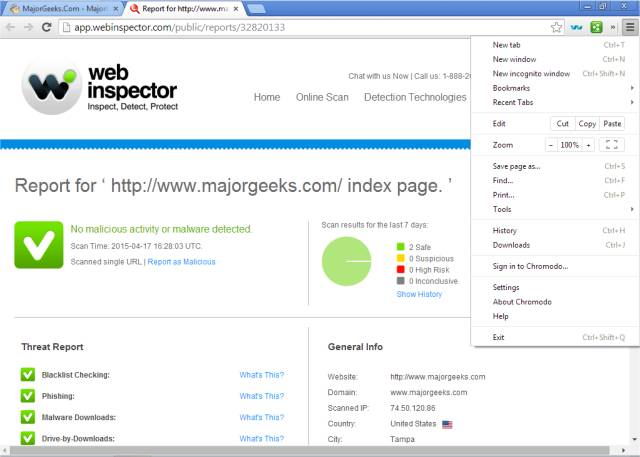
Task: Click the Drive-by-Downloads green check icon
Action: coord(28,438)
